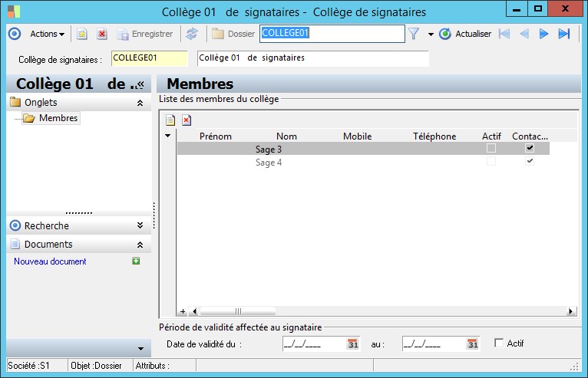588x378 pixels.
Task: Click the refresh arrows icon in the toolbar
Action: coord(192,34)
